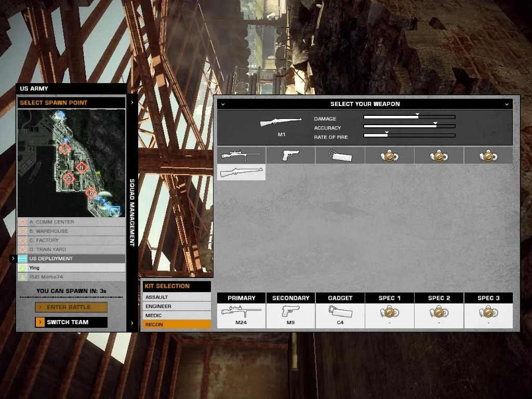Click the green squad icon beside Ying
This screenshot has width=532, height=399.
tap(22, 268)
